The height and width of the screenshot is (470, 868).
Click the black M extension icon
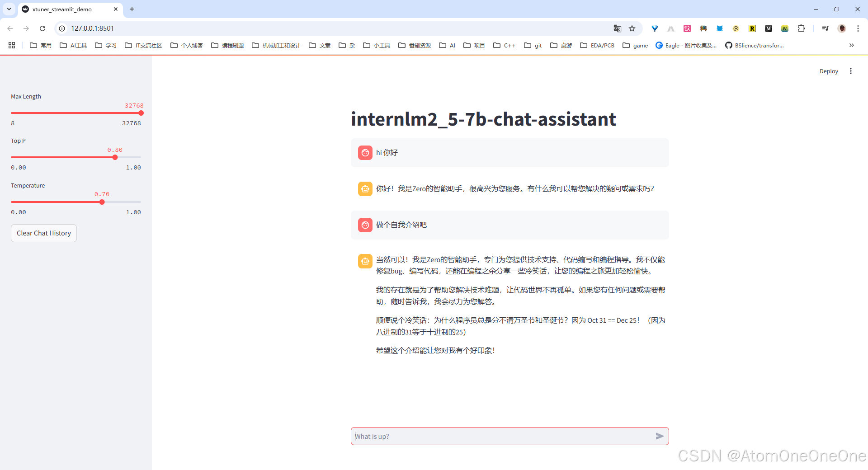[x=769, y=28]
